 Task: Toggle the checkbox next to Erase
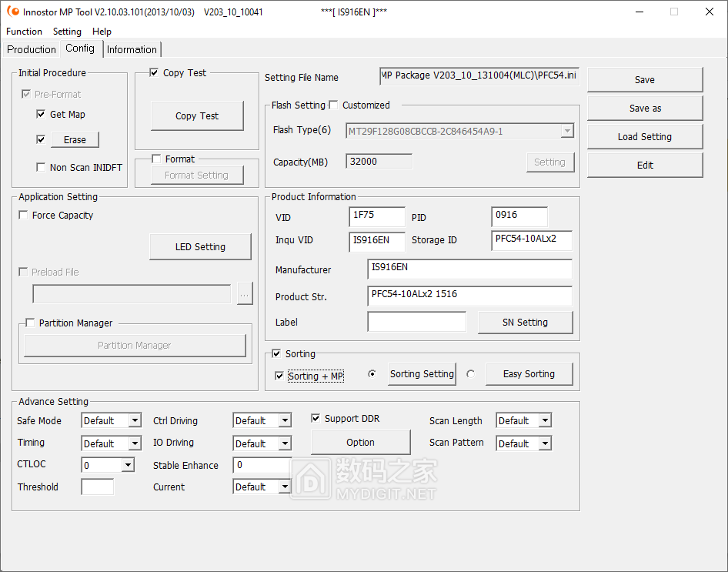tap(41, 139)
